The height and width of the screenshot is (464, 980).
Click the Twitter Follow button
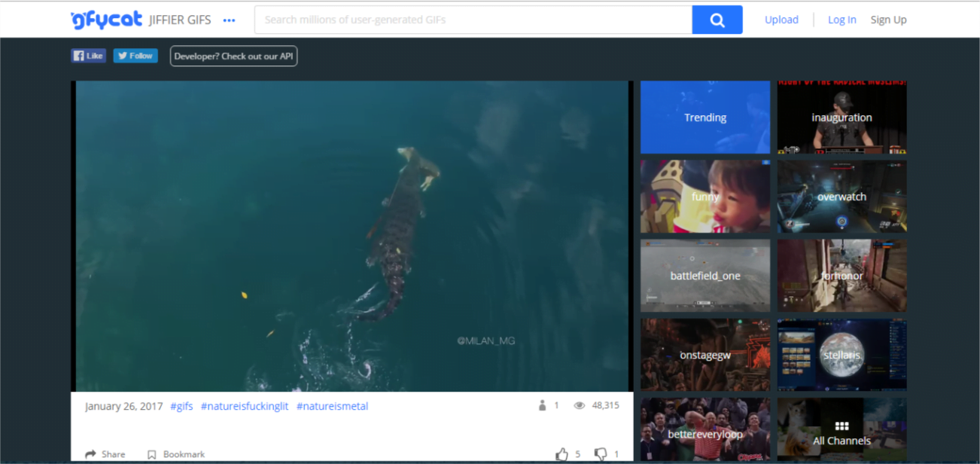[x=135, y=56]
